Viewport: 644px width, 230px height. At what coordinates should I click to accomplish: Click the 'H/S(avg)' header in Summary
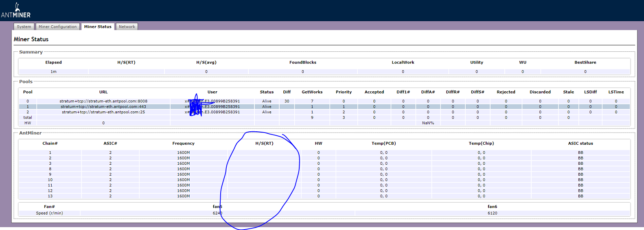pyautogui.click(x=206, y=62)
